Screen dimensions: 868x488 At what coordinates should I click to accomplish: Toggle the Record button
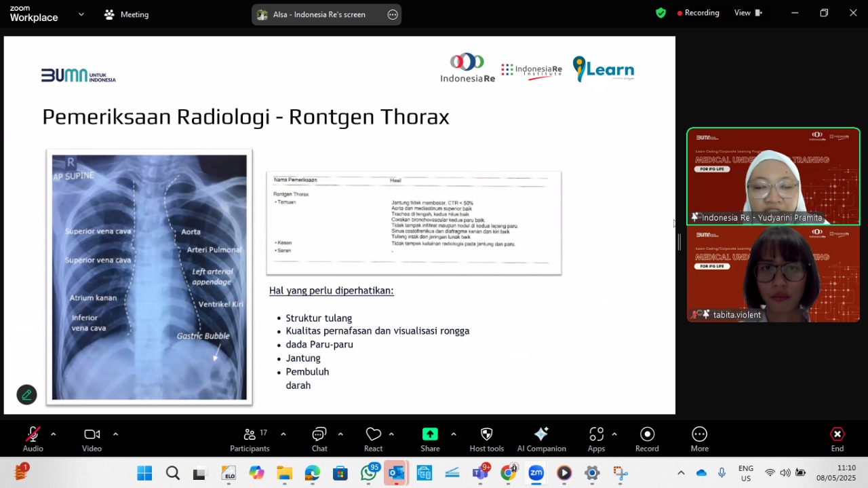click(x=647, y=434)
